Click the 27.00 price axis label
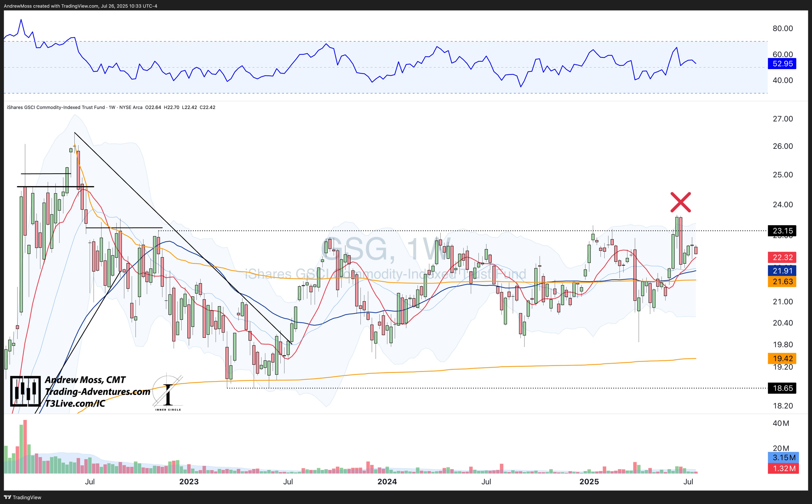 coord(783,119)
